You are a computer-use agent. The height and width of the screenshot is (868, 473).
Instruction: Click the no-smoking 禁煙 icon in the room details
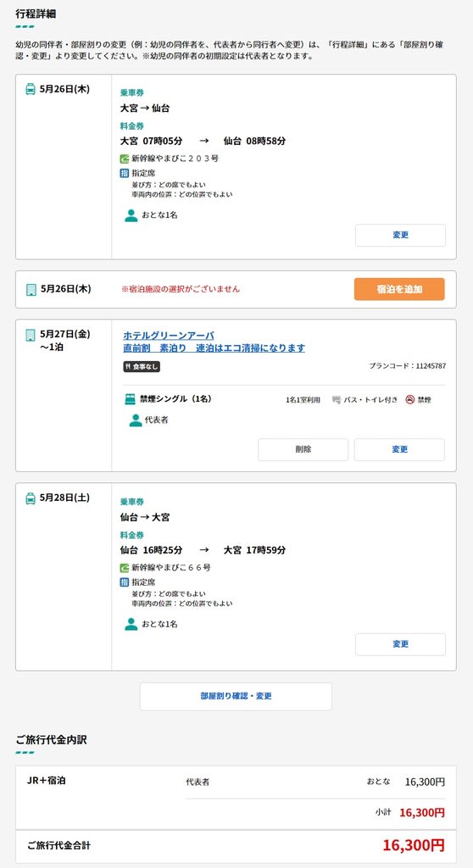pos(410,400)
